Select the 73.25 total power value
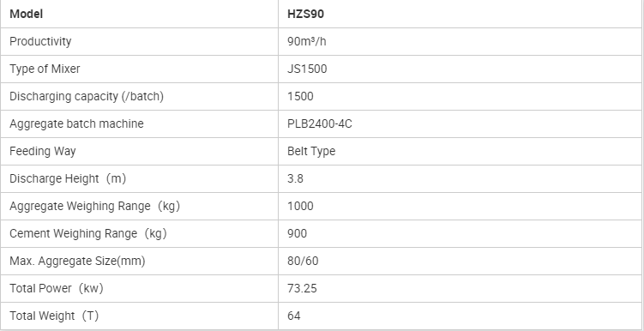This screenshot has height=331, width=644. [x=303, y=288]
